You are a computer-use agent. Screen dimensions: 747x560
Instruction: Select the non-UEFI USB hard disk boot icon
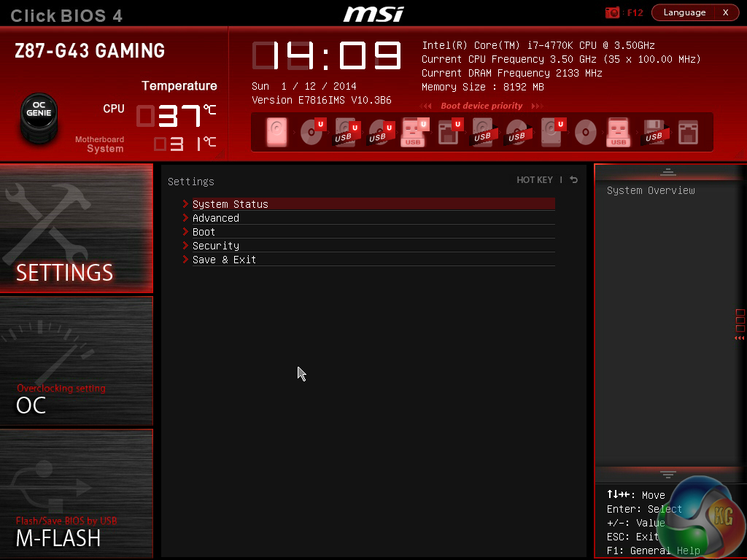483,132
